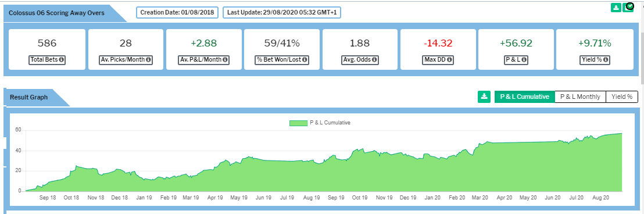Click the Last Update timestamp box
This screenshot has width=644, height=214.
coord(281,12)
